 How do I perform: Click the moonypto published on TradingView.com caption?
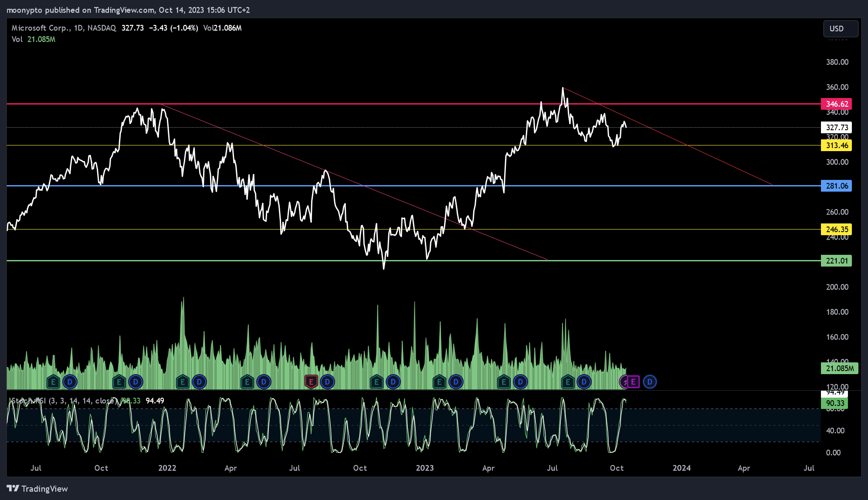(x=128, y=10)
